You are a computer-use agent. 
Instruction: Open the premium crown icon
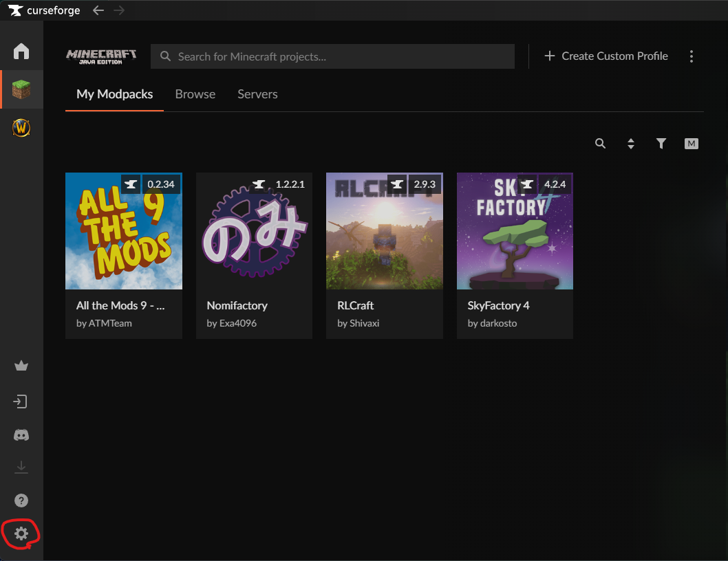click(x=21, y=366)
